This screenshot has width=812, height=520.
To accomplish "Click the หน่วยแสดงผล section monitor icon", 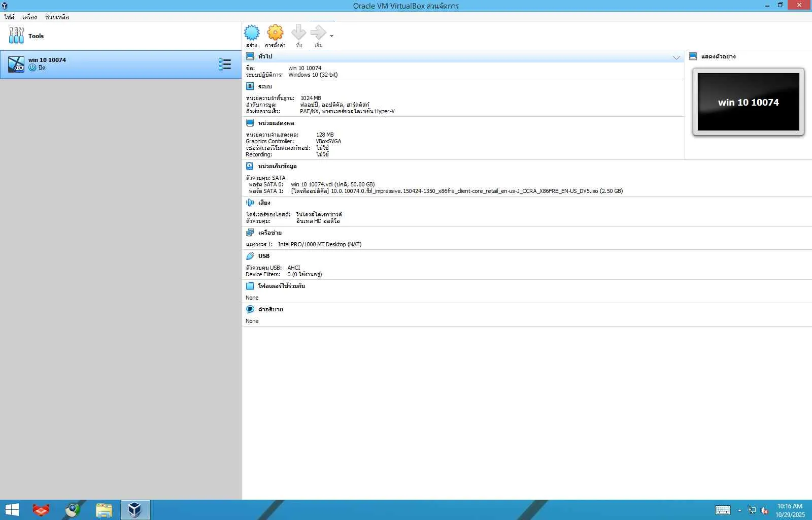I will coord(250,123).
